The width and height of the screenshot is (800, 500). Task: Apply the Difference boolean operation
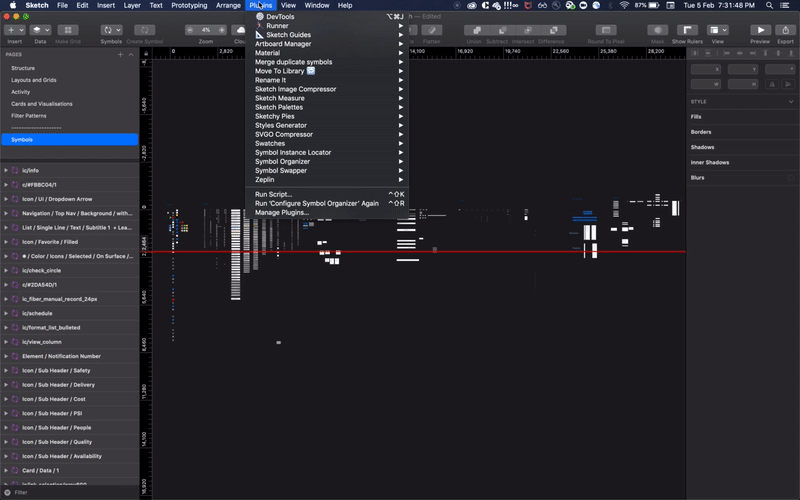[x=553, y=30]
